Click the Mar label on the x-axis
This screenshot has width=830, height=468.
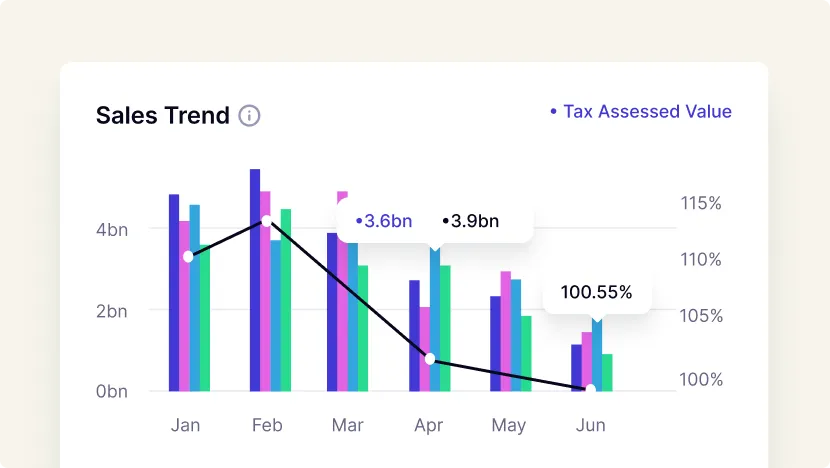tap(347, 425)
